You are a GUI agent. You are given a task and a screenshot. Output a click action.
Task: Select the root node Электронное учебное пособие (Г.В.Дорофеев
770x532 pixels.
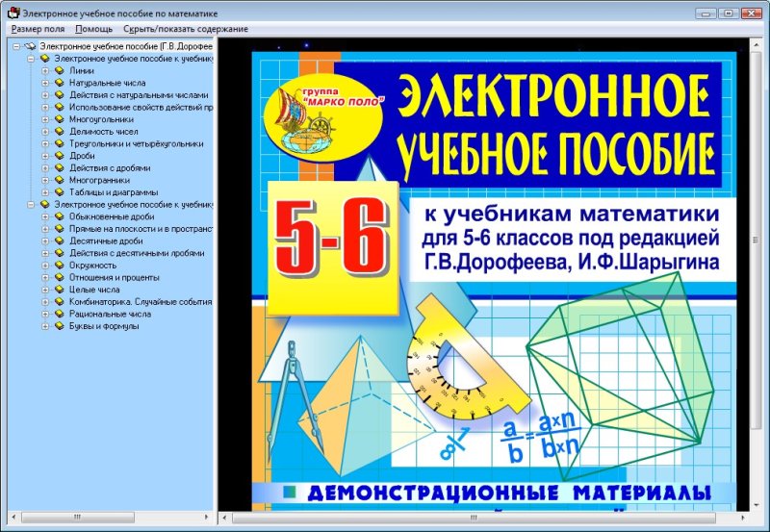tap(126, 46)
